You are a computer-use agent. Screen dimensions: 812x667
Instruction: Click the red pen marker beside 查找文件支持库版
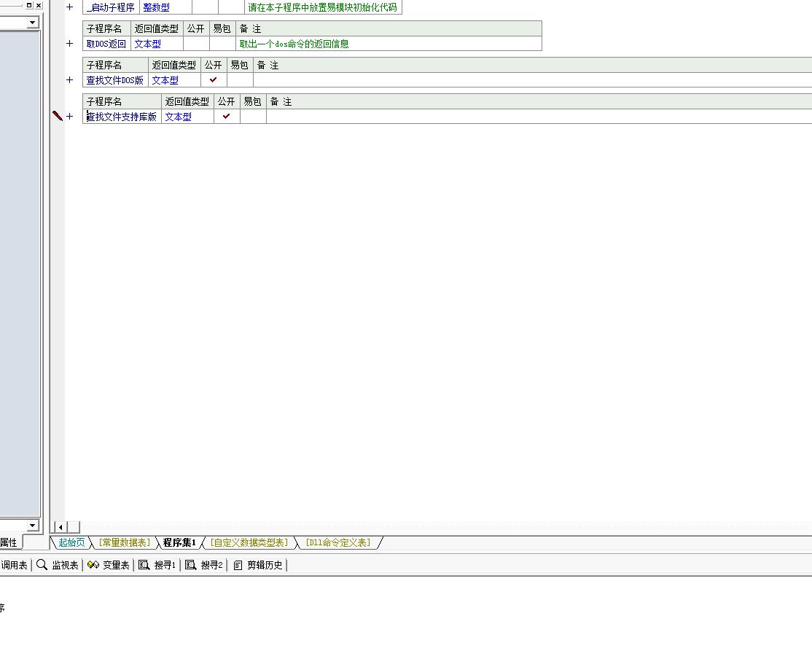pos(58,116)
